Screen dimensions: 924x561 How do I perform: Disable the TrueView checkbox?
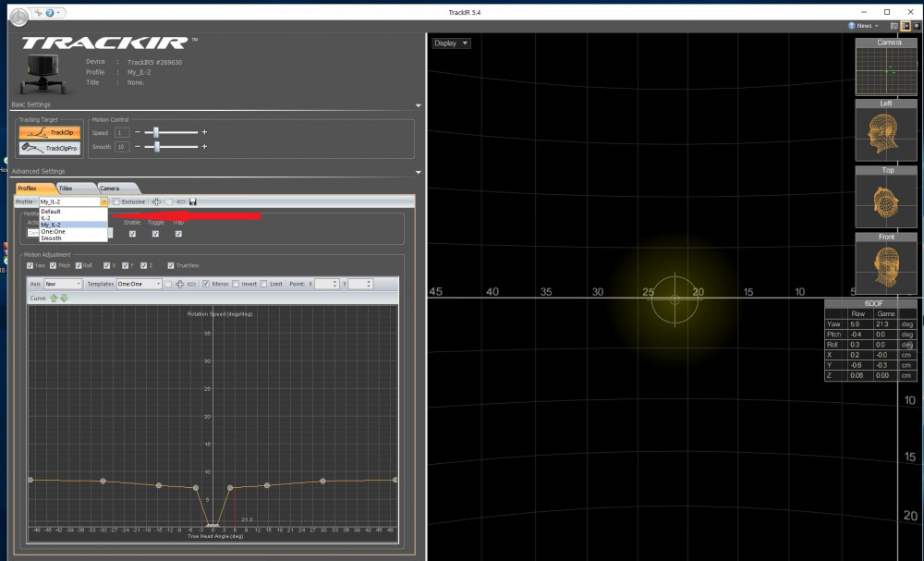click(x=170, y=265)
